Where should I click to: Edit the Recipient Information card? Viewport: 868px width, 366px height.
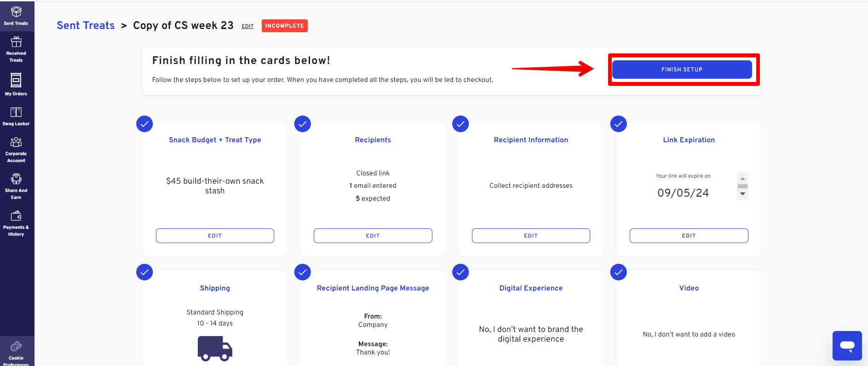(530, 236)
